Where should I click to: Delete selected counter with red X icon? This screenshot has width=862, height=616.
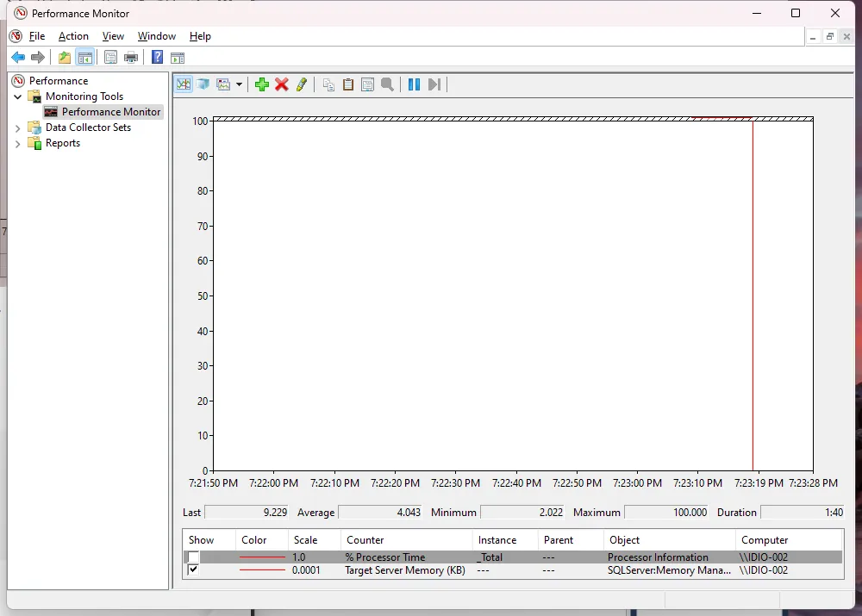[x=282, y=84]
